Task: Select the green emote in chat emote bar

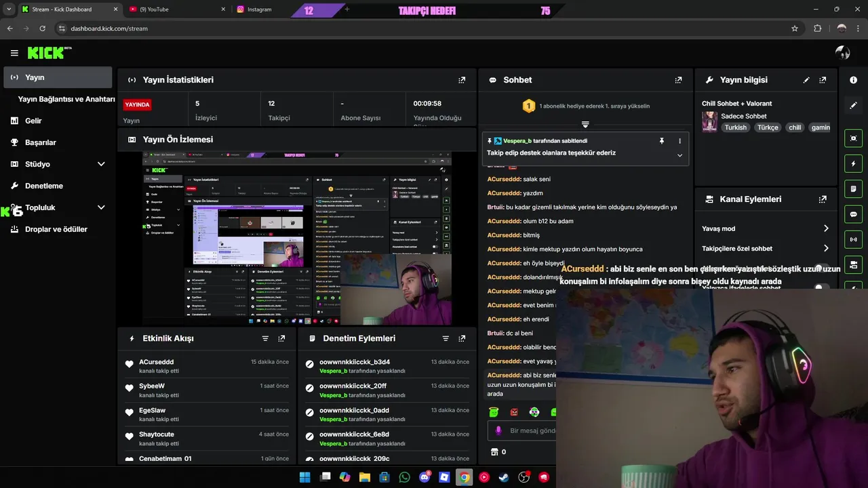Action: coord(494,412)
